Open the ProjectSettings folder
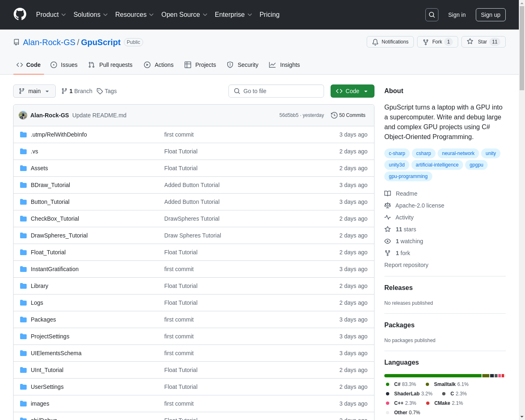 (x=50, y=336)
